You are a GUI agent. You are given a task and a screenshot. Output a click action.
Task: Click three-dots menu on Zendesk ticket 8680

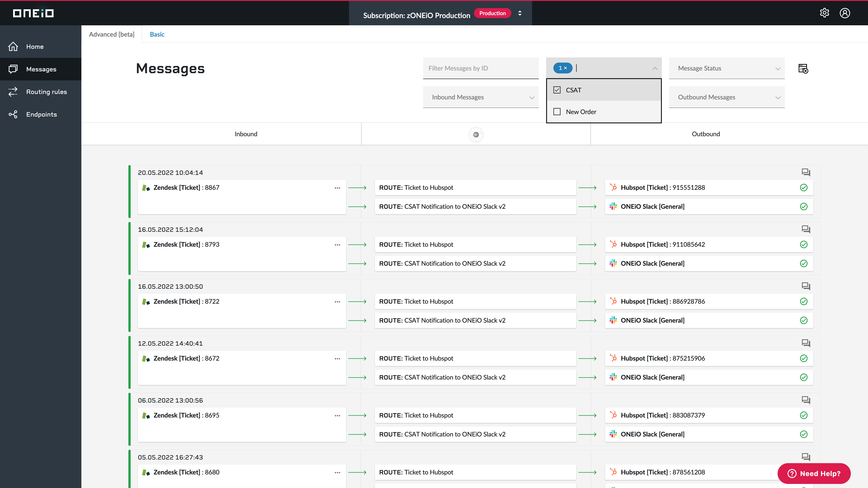(337, 472)
